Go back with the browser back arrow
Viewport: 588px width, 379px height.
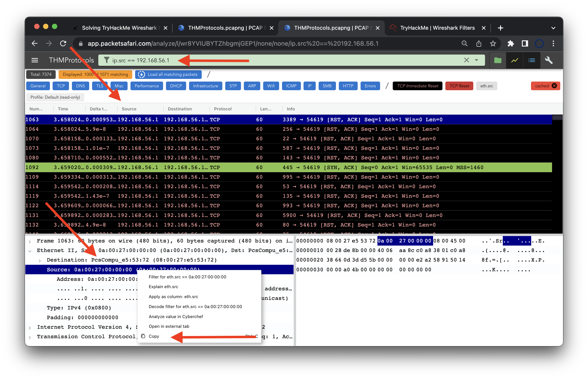[x=35, y=44]
